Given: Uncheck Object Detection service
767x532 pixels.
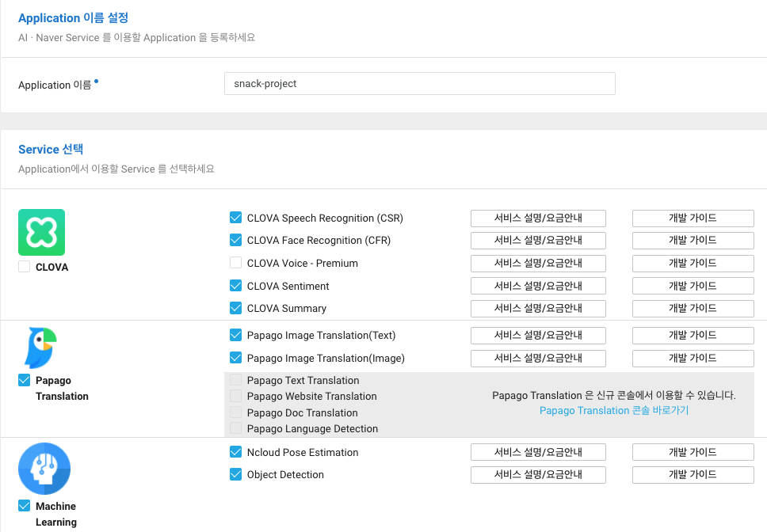Looking at the screenshot, I should [236, 474].
